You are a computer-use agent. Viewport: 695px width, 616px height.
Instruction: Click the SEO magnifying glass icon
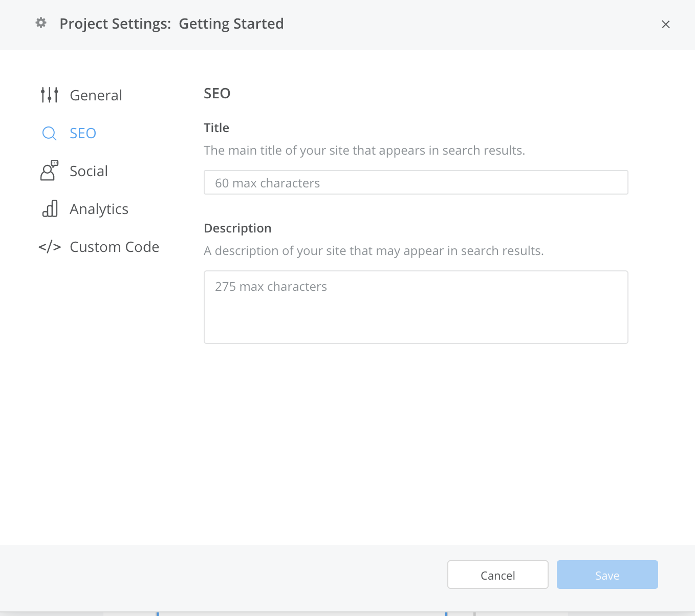(49, 134)
